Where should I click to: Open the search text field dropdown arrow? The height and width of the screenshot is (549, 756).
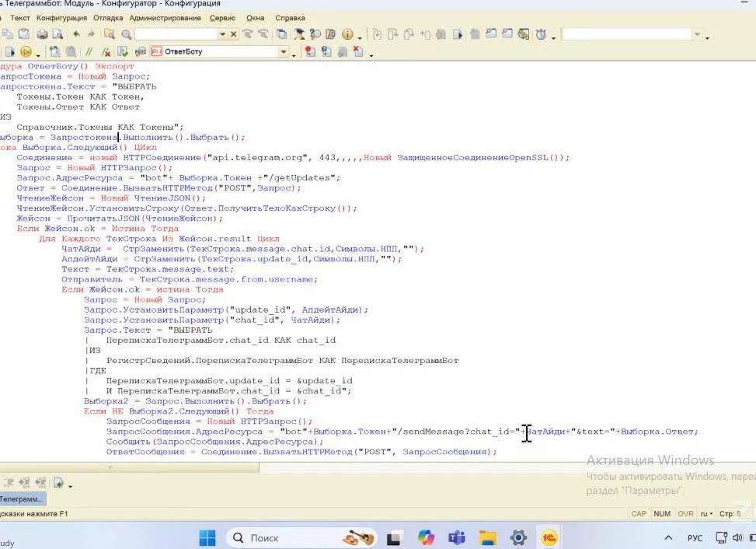click(222, 34)
